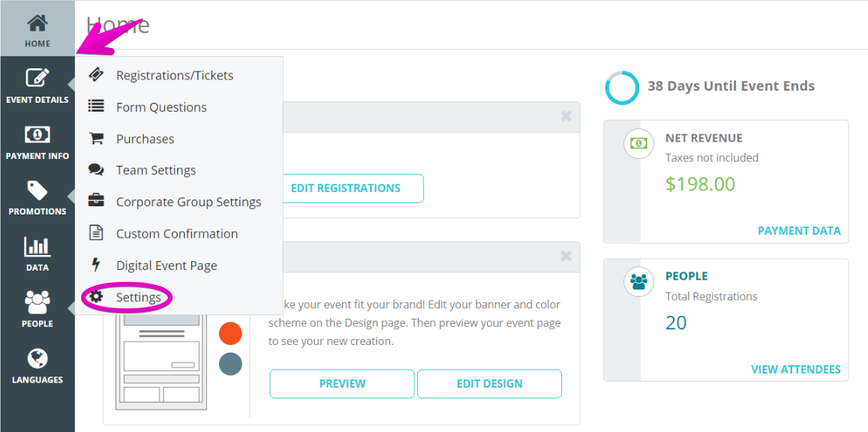Click the 'Taxes not included' note
This screenshot has width=868, height=432.
coord(712,158)
